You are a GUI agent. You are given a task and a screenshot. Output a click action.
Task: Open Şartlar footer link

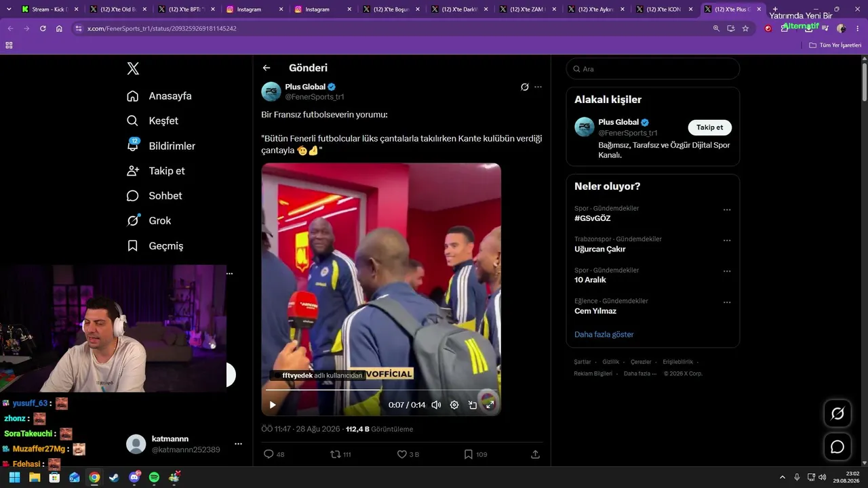(583, 362)
